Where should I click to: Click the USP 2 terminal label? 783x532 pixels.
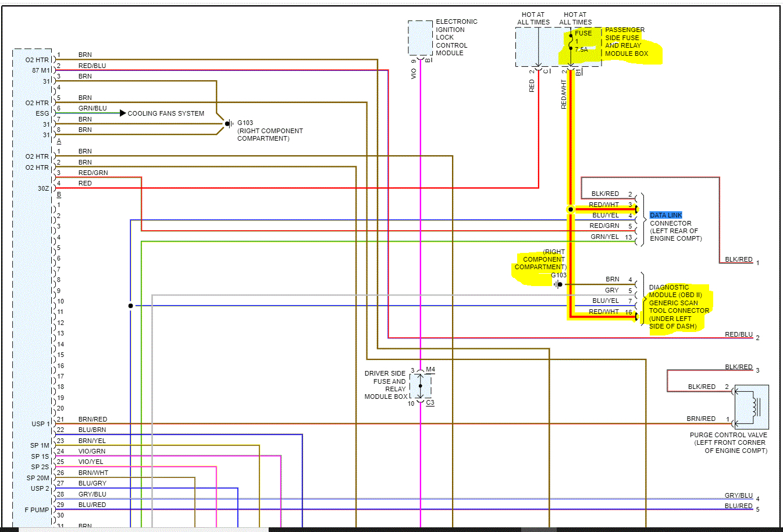pos(40,488)
